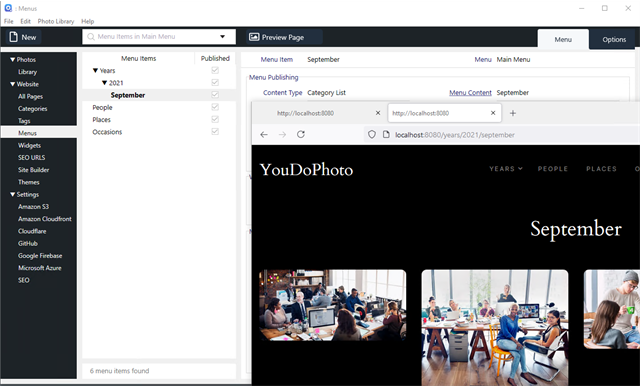Image resolution: width=640 pixels, height=386 pixels.
Task: Reload the browser page
Action: (301, 134)
